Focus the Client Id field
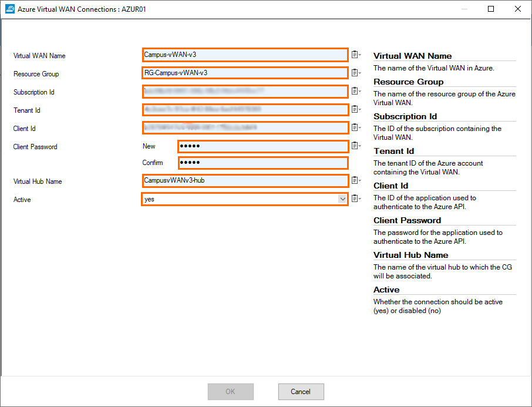The width and height of the screenshot is (532, 407). click(245, 127)
